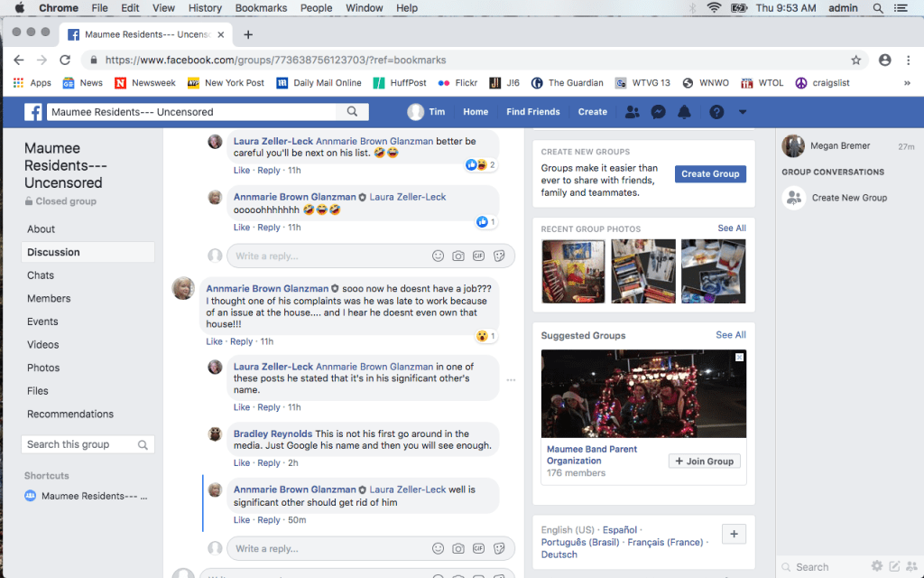Click the Facebook search magnifier button

(352, 112)
